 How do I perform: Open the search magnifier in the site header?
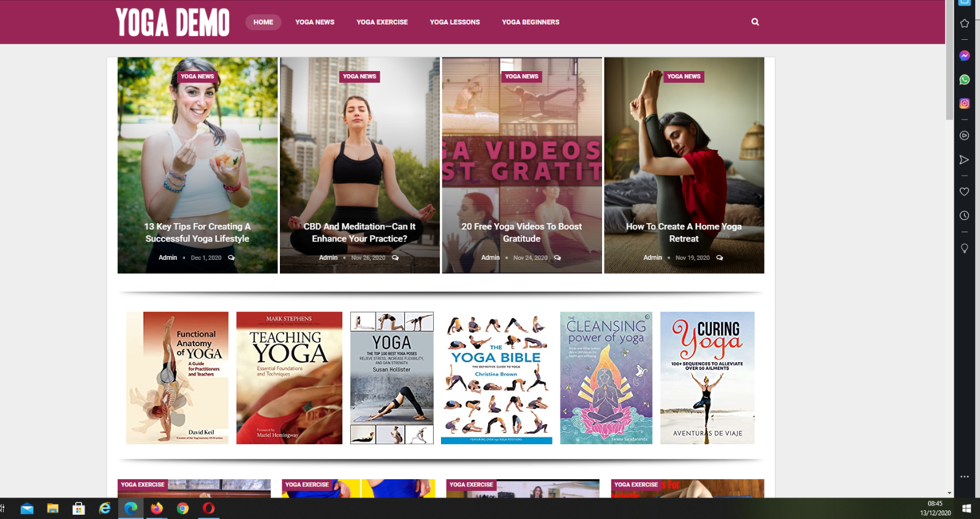pyautogui.click(x=755, y=22)
